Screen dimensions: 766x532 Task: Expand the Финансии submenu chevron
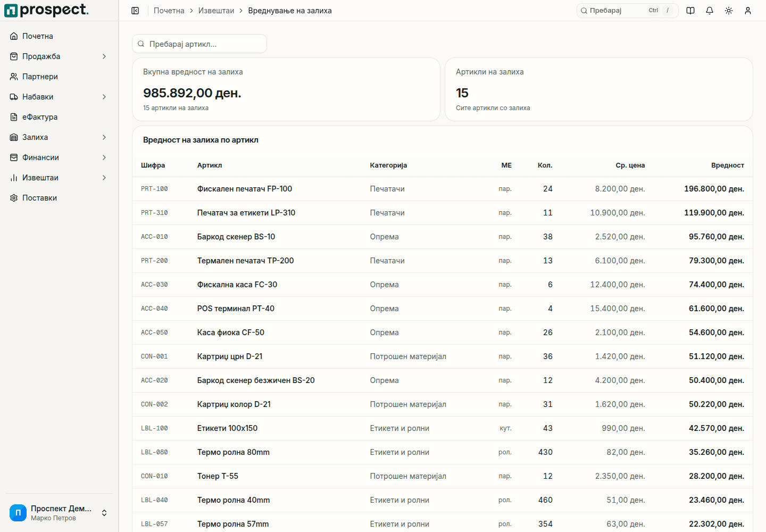point(104,157)
